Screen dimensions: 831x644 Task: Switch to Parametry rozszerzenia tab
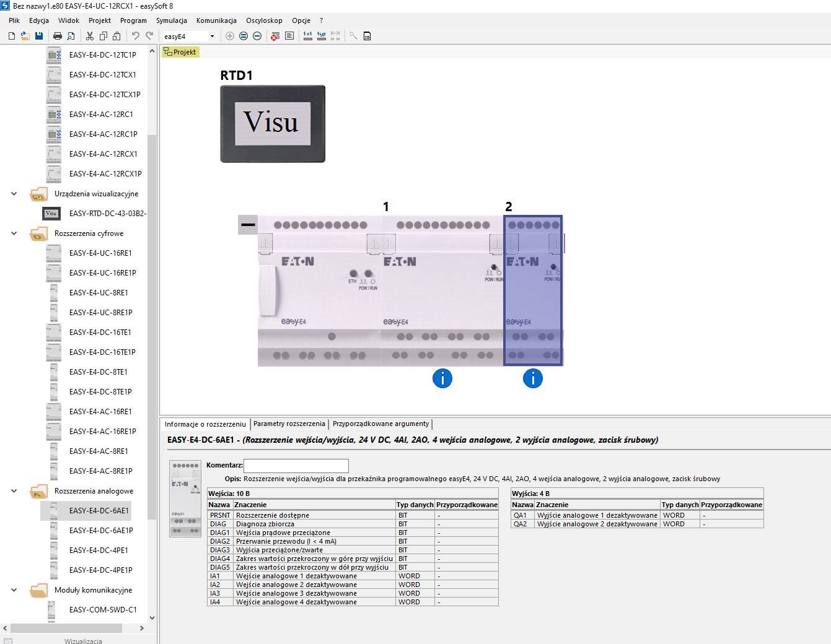[x=289, y=424]
